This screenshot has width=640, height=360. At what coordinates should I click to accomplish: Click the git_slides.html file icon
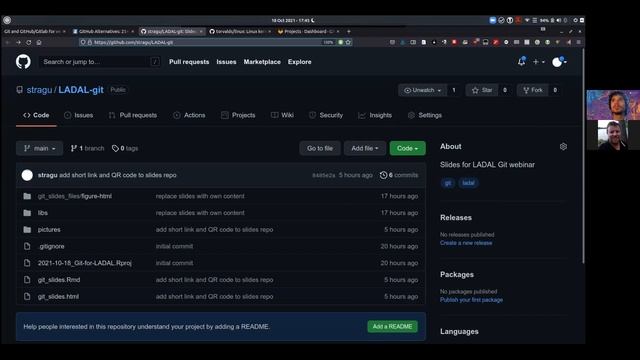[27, 297]
